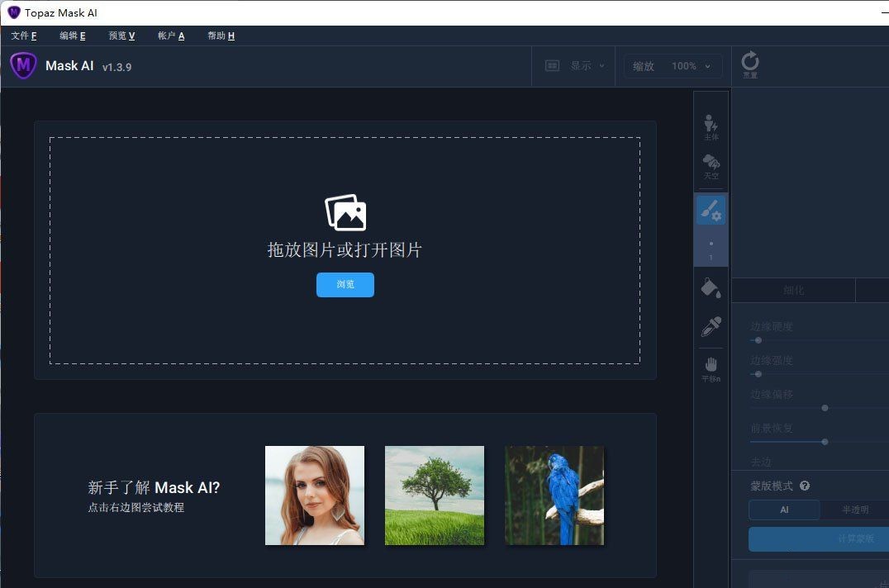Open the 帐户 A menu
Image resolution: width=889 pixels, height=588 pixels.
click(x=171, y=36)
